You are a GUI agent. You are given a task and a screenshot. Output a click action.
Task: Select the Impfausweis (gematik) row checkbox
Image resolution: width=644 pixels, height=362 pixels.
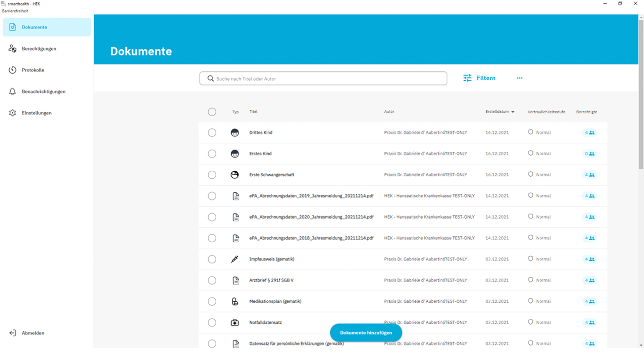click(212, 259)
